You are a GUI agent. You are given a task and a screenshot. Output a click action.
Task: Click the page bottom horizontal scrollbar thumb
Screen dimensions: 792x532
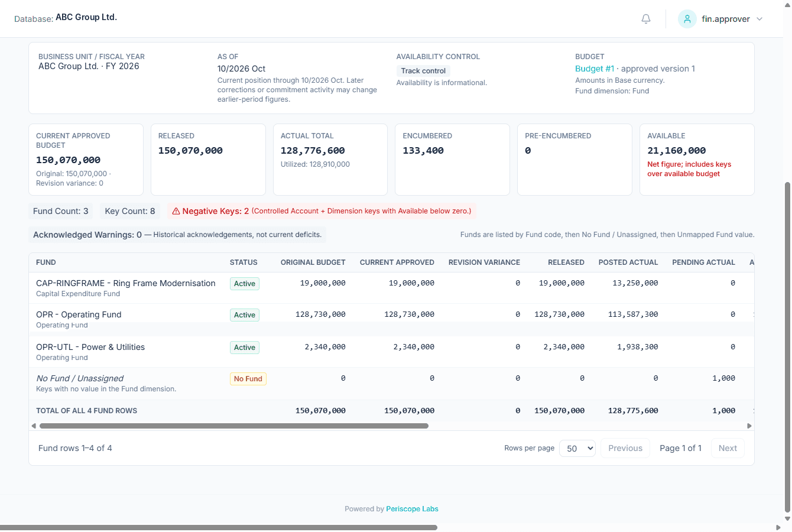(x=219, y=528)
